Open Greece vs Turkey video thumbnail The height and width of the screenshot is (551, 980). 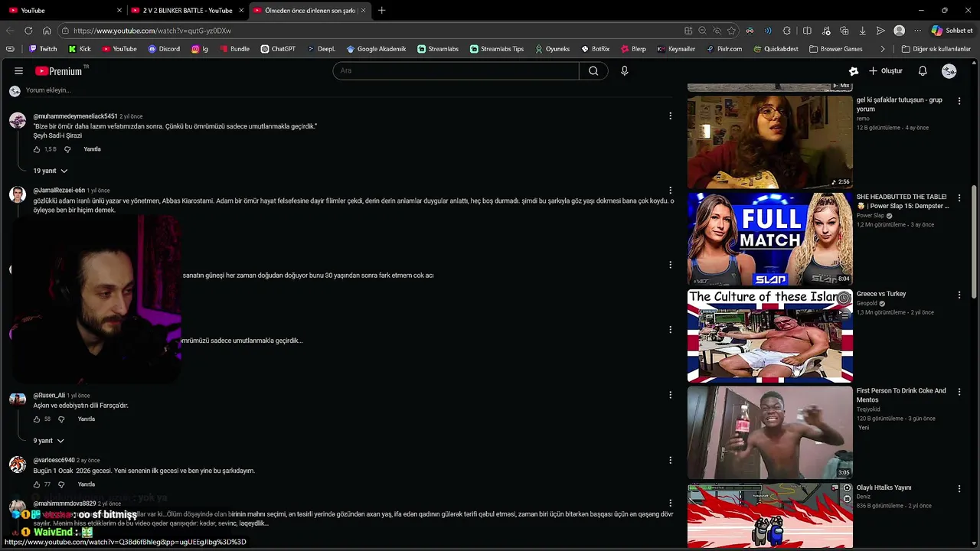[769, 335]
